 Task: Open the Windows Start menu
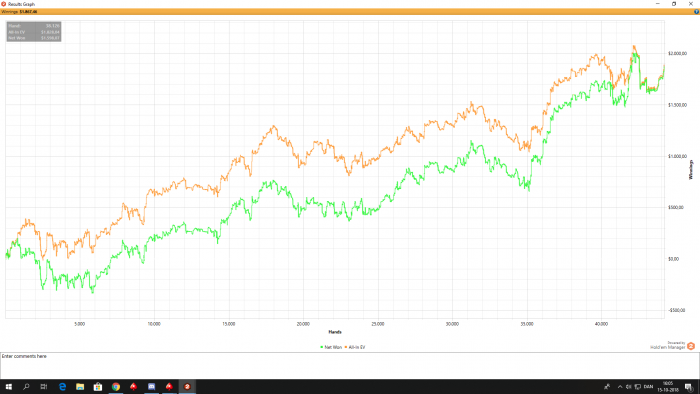[x=8, y=387]
